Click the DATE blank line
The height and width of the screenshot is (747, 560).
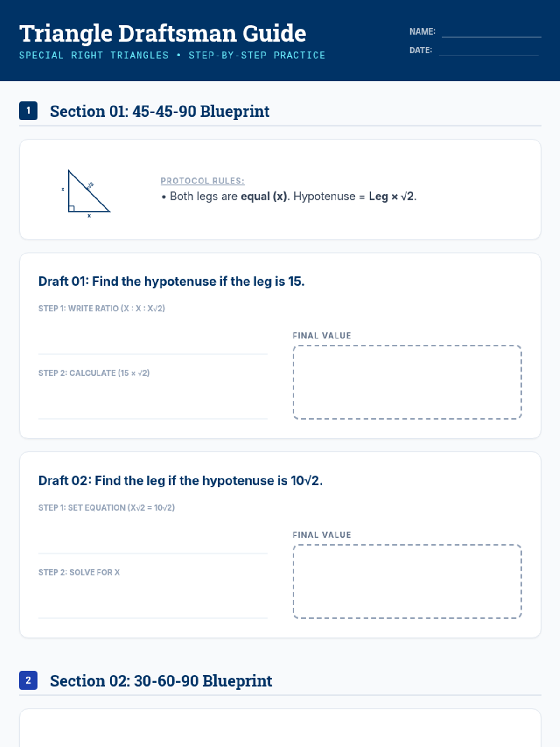[489, 50]
